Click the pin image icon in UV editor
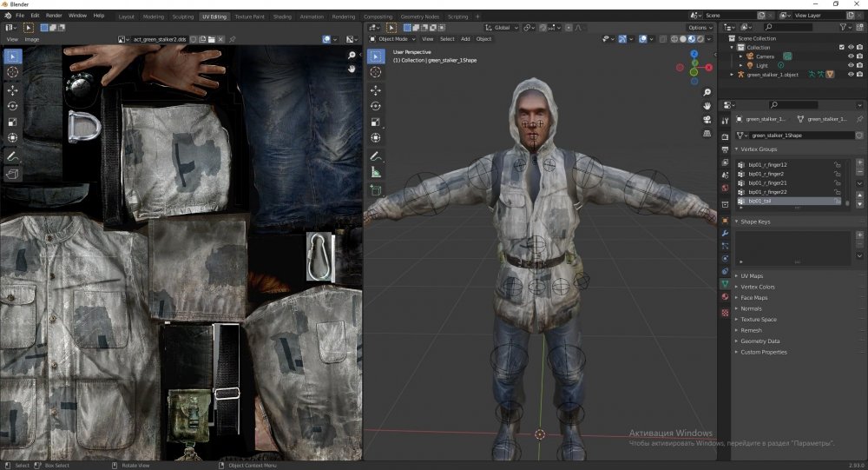 [x=232, y=40]
